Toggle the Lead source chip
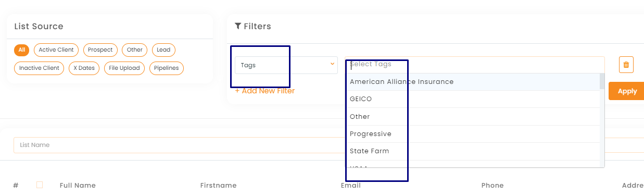Screen dimensions: 644x196 pos(163,50)
